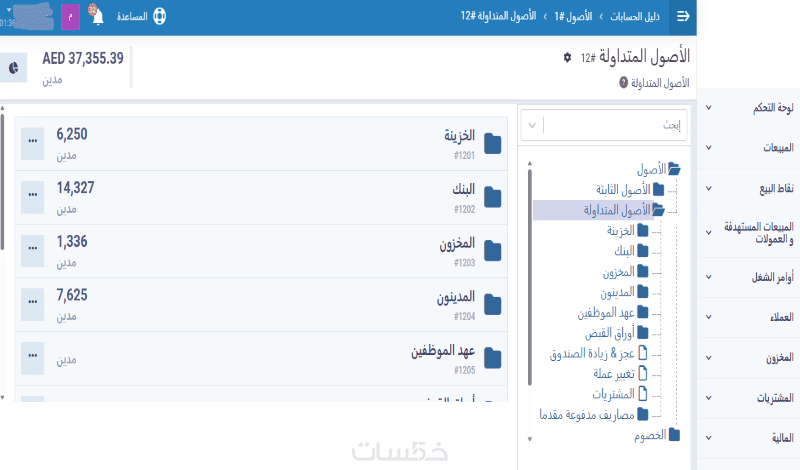Click the hamburger menu toggle icon
The width and height of the screenshot is (800, 470).
[683, 16]
